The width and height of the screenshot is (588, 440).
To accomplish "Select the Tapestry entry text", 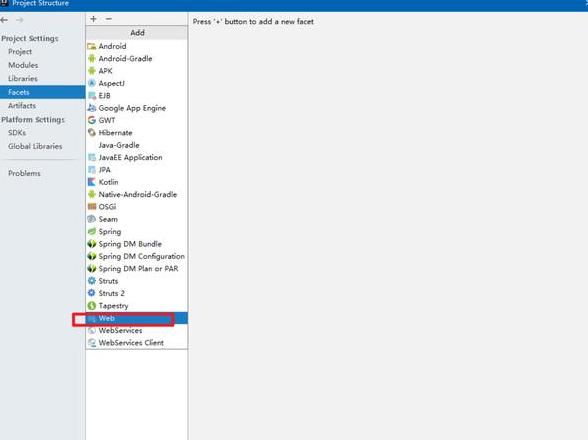I will point(113,306).
